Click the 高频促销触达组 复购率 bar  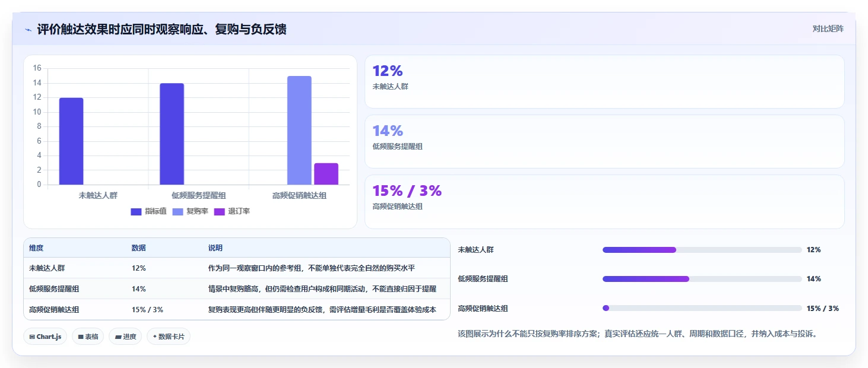(299, 131)
